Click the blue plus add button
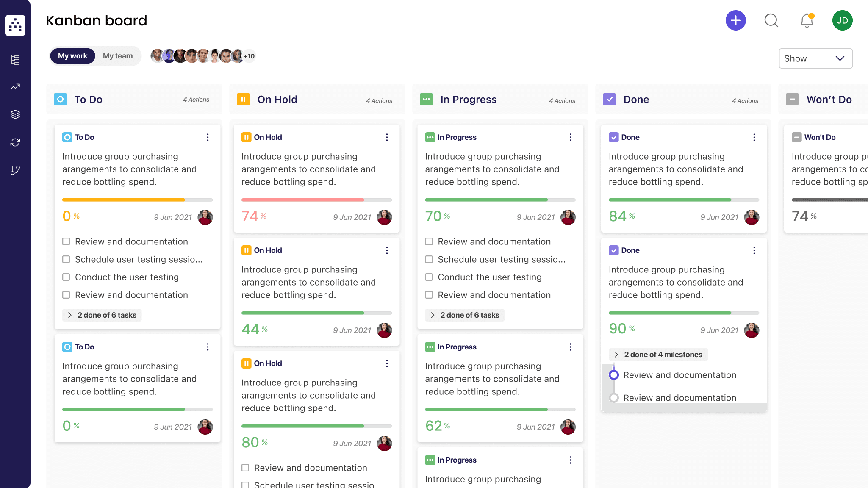This screenshot has height=488, width=868. (735, 20)
